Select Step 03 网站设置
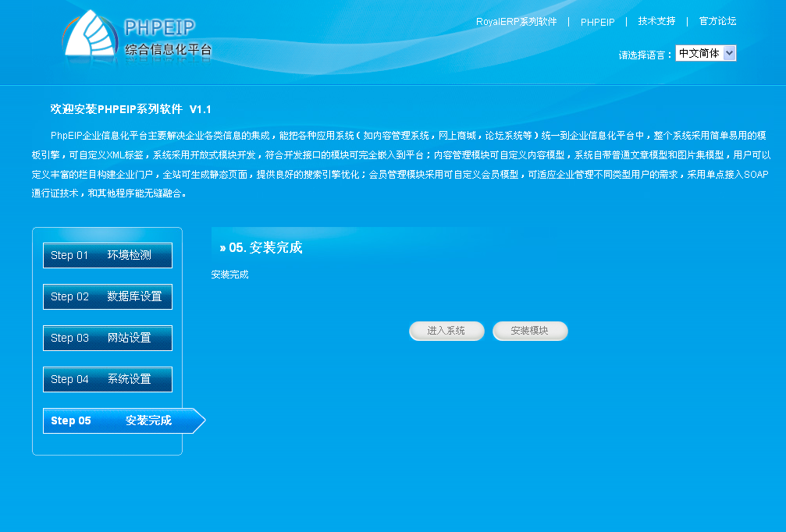 click(x=108, y=338)
